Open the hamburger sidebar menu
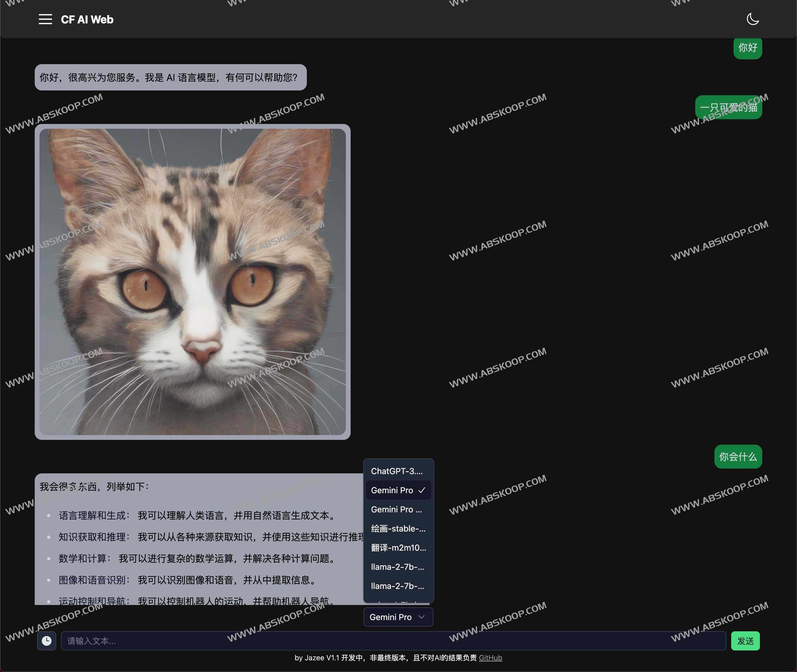Viewport: 797px width, 672px height. coord(46,19)
